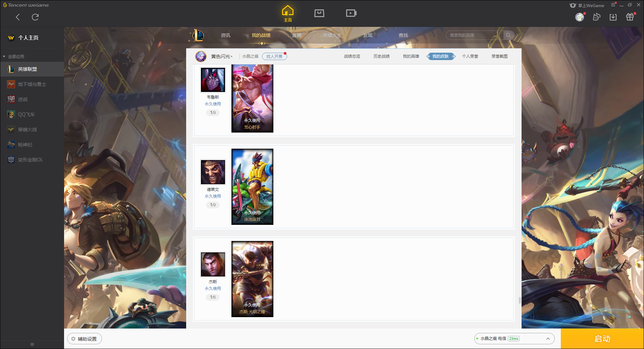
Task: Click the 掌上WeGame mobile link
Action: tap(587, 5)
